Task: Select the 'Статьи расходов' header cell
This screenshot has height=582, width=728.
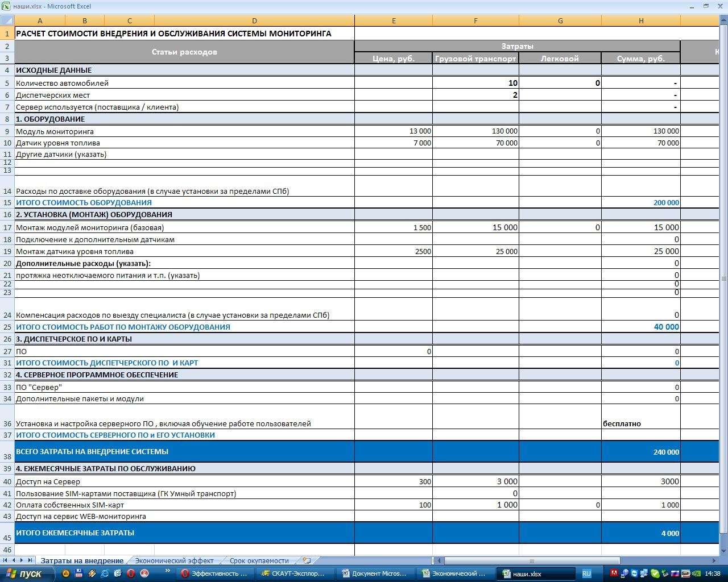Action: (x=184, y=52)
